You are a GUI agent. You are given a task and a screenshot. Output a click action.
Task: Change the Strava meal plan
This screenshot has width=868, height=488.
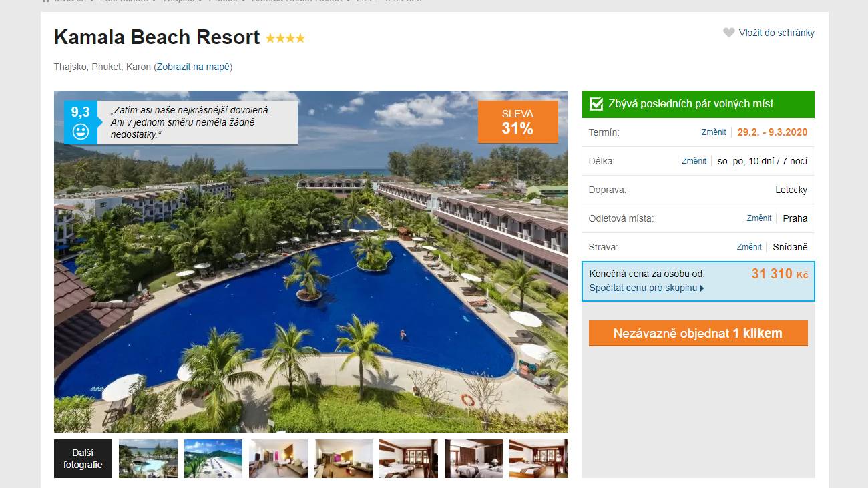pyautogui.click(x=749, y=247)
